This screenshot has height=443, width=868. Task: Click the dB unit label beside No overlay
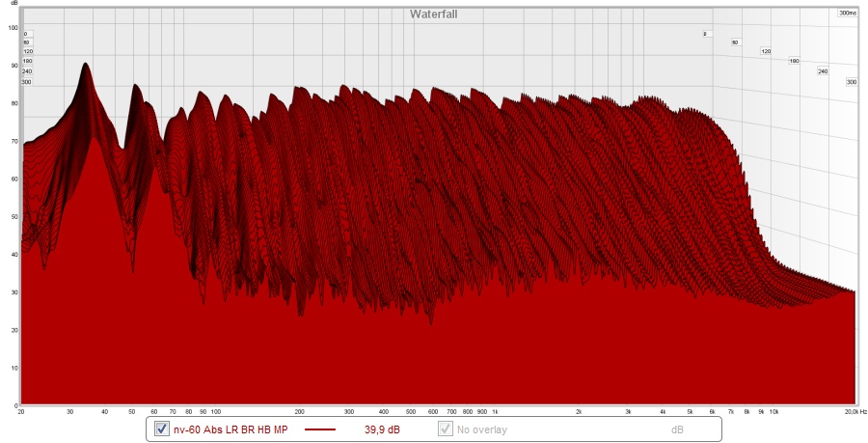click(x=678, y=429)
